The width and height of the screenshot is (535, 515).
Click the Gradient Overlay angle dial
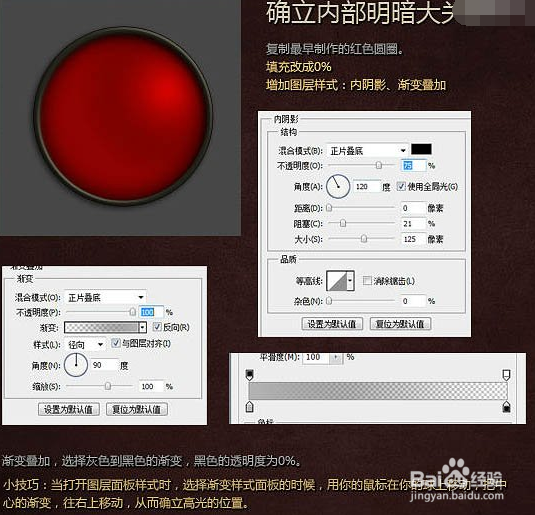[x=76, y=365]
